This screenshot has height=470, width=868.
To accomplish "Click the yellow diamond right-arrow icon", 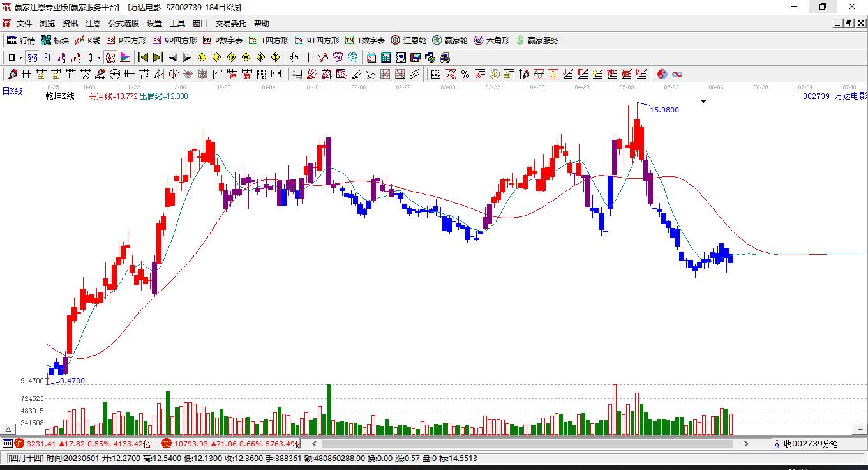I will click(217, 57).
